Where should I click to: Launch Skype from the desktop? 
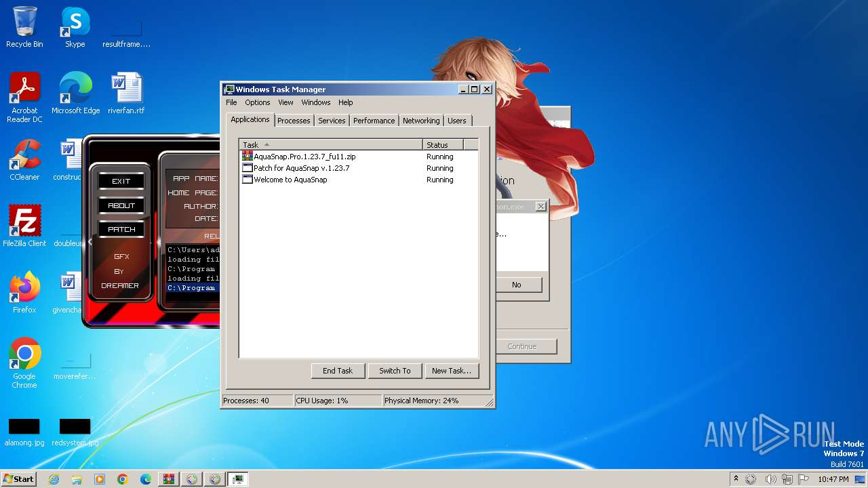coord(75,27)
